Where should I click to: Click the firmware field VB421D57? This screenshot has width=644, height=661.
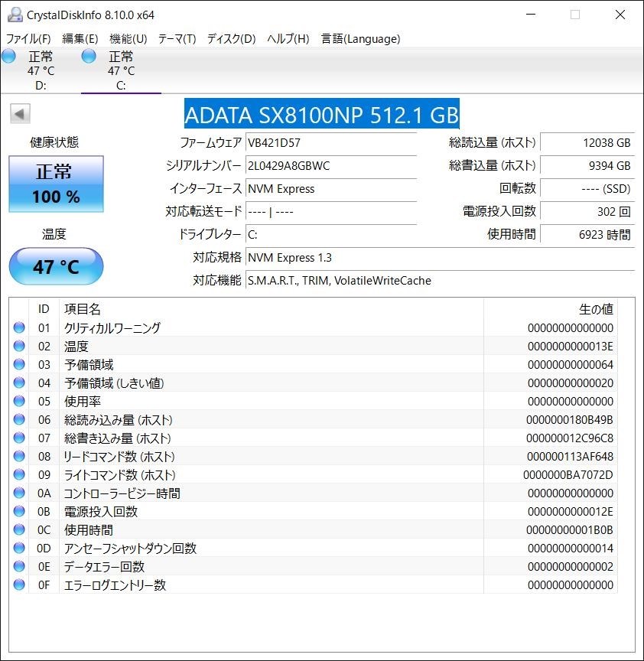(x=331, y=142)
